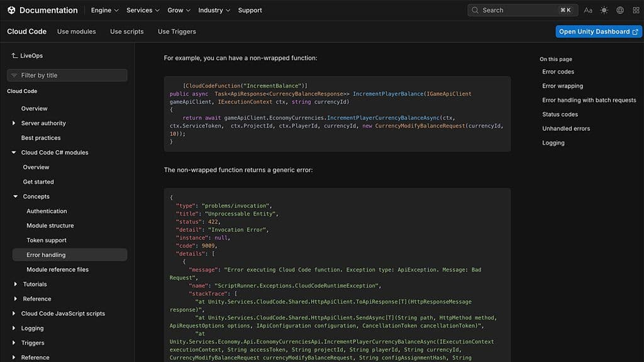
Task: Jump to the Unhandled errors section
Action: click(565, 128)
